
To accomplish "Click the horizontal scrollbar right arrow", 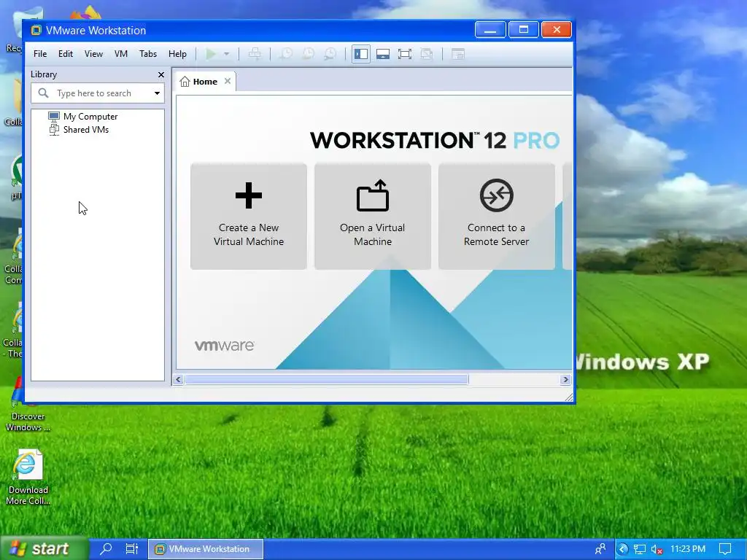I will [565, 379].
